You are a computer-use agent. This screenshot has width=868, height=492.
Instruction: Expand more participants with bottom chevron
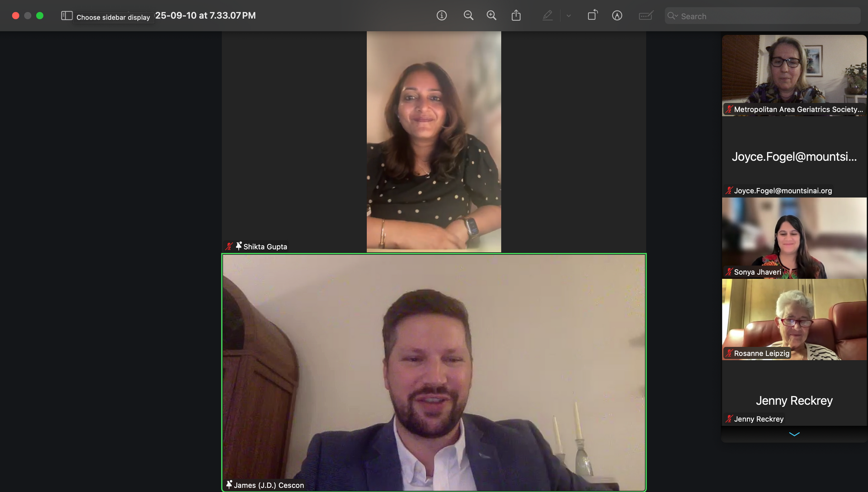pyautogui.click(x=794, y=434)
